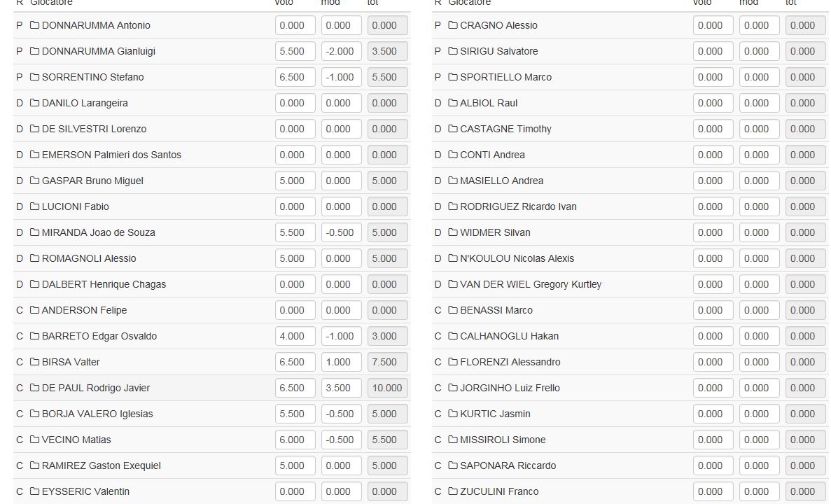Image resolution: width=831 pixels, height=504 pixels.
Task: Click folder icon next to MIRANDA Joao de Souza
Action: pos(34,232)
